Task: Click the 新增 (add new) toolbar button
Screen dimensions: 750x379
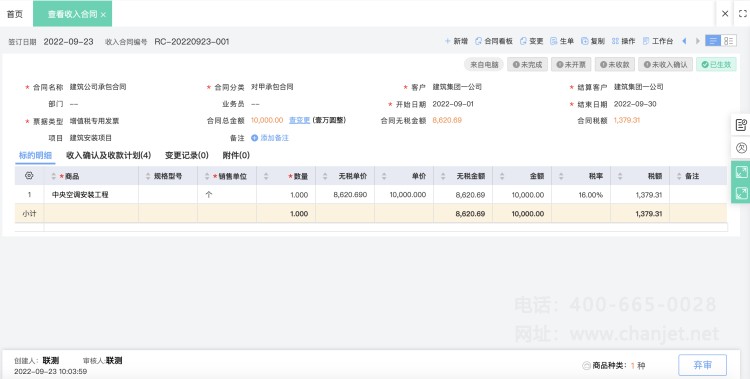Action: (x=456, y=41)
